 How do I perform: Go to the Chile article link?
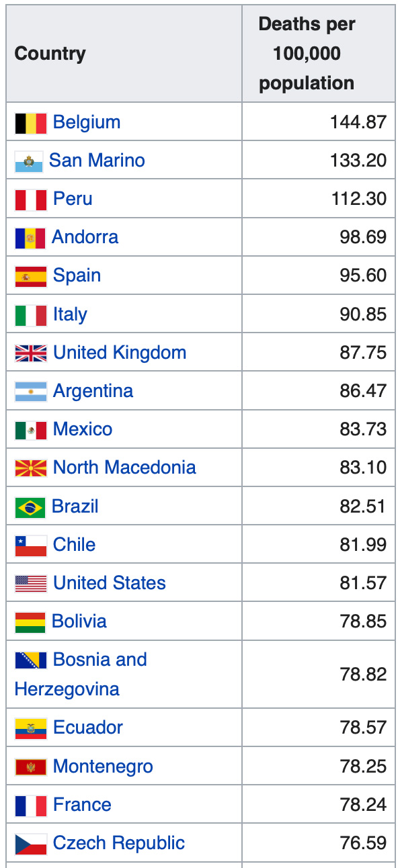[x=74, y=544]
